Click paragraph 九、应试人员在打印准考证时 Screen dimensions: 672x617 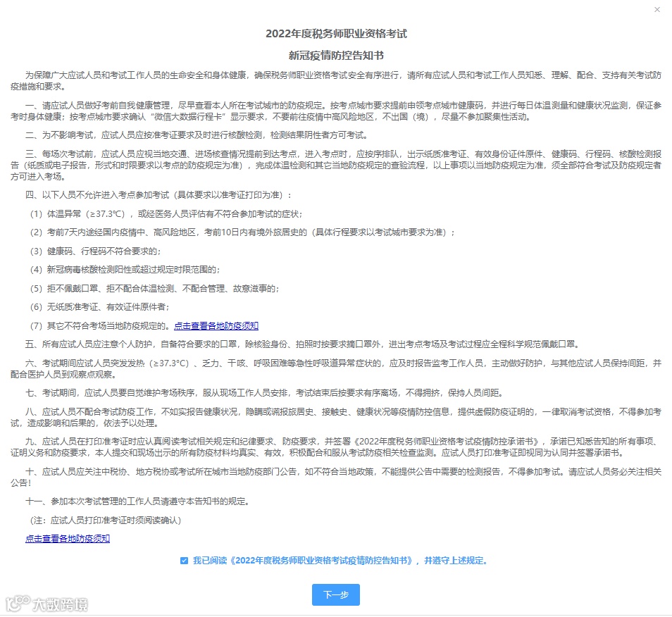[336, 447]
